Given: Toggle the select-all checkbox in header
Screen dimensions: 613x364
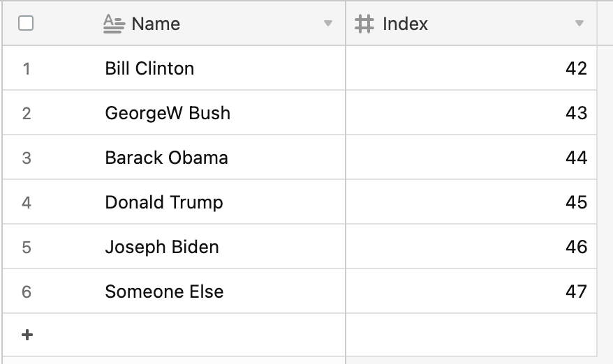Looking at the screenshot, I should 26,24.
